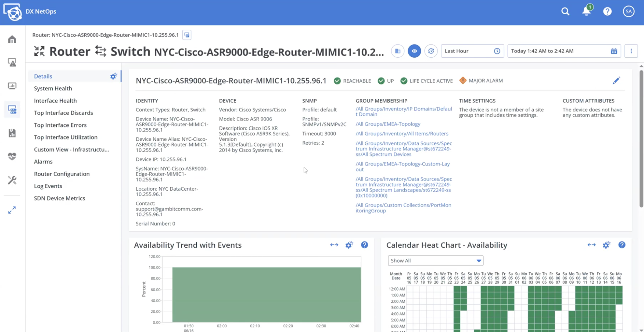Open the Home icon in left sidebar
The height and width of the screenshot is (332, 644).
[12, 39]
